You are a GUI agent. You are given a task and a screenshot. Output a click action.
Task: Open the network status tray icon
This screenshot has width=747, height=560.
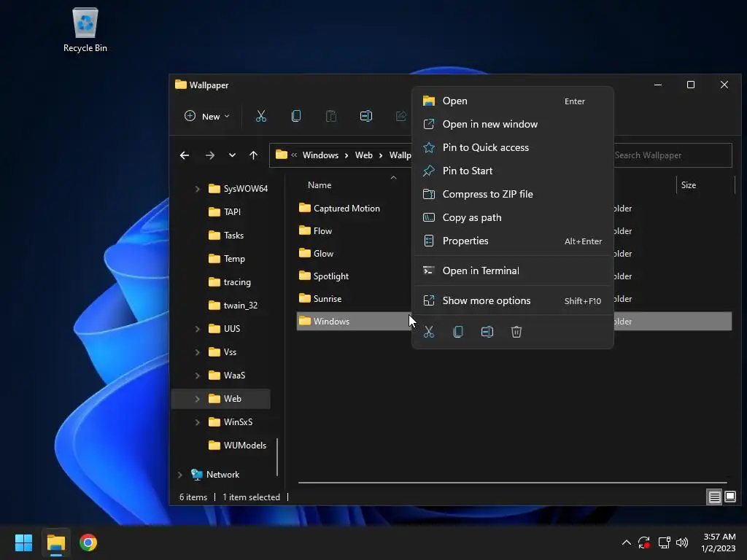coord(664,542)
